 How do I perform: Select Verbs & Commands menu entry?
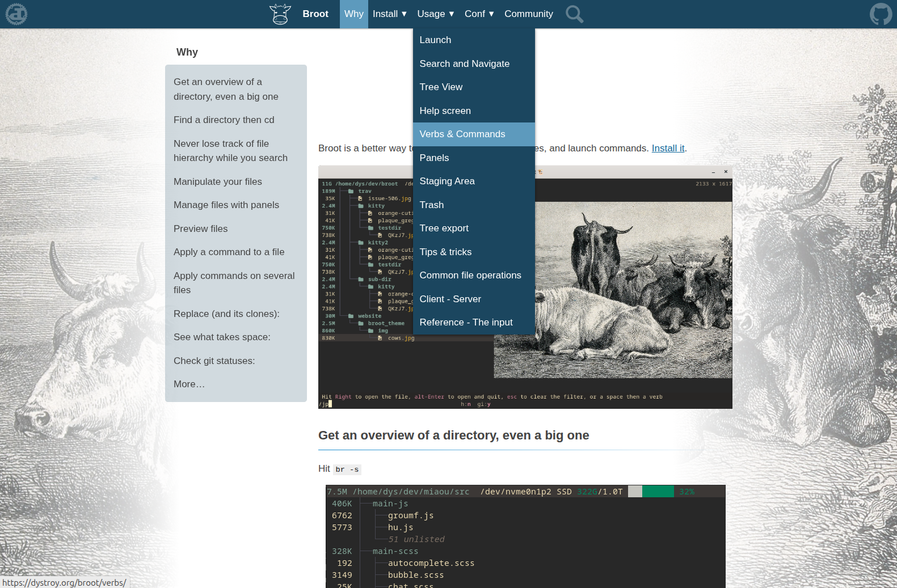474,134
